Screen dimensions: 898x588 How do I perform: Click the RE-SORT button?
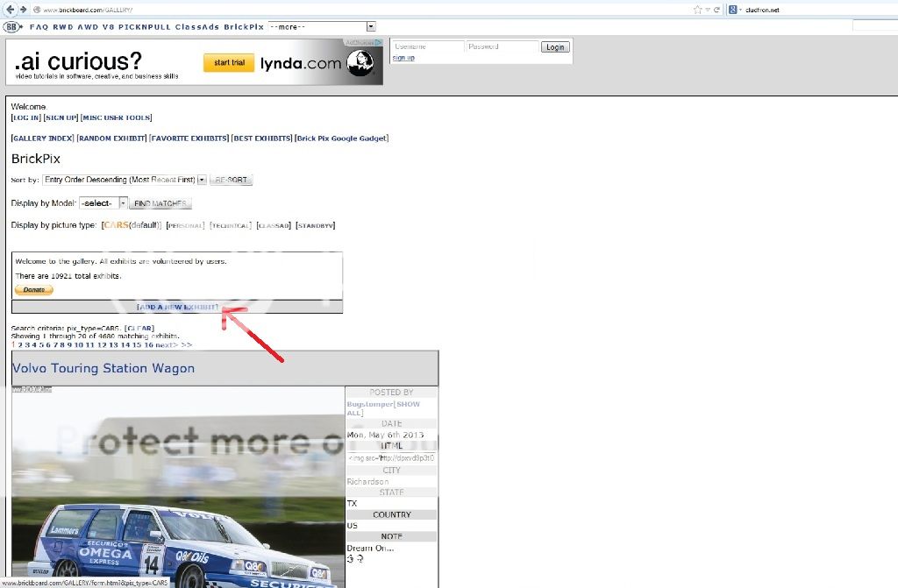231,180
